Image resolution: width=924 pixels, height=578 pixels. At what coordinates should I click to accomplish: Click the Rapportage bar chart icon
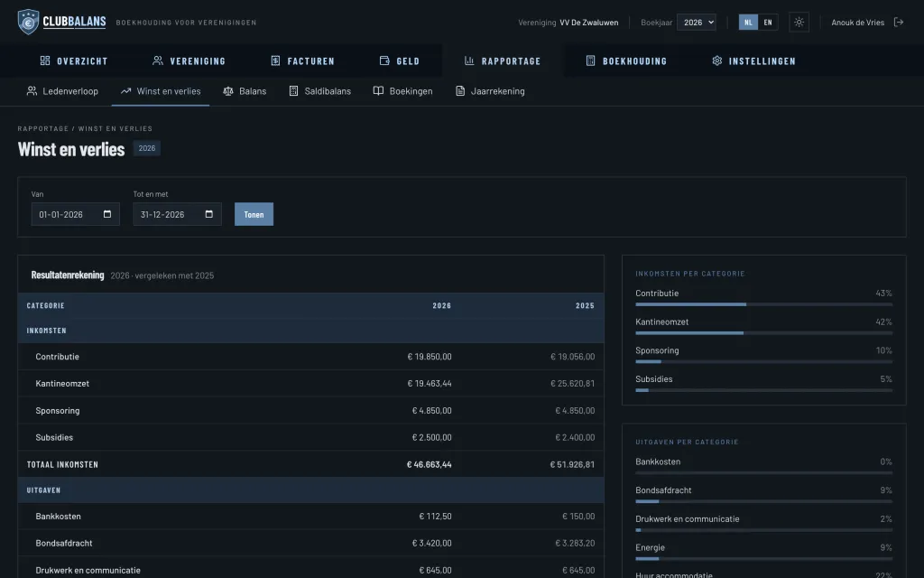pyautogui.click(x=469, y=61)
